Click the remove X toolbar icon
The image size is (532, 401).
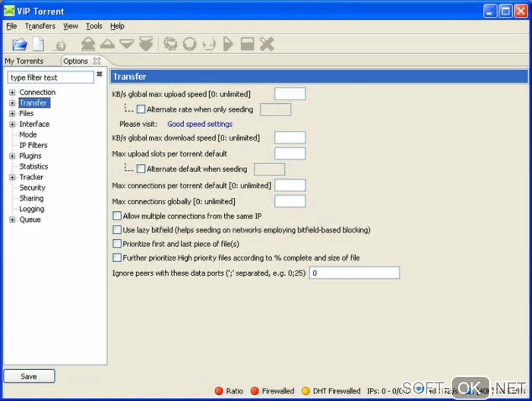pyautogui.click(x=267, y=44)
